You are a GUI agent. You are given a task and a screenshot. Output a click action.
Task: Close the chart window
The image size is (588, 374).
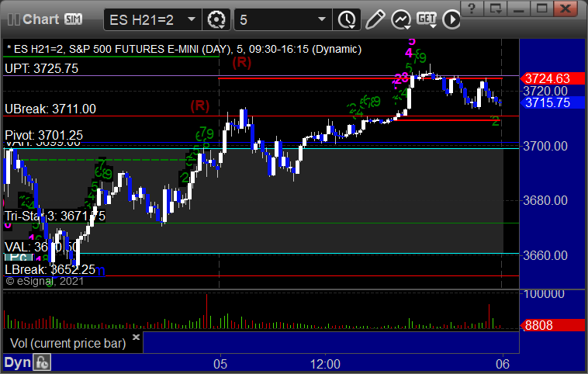pos(566,8)
